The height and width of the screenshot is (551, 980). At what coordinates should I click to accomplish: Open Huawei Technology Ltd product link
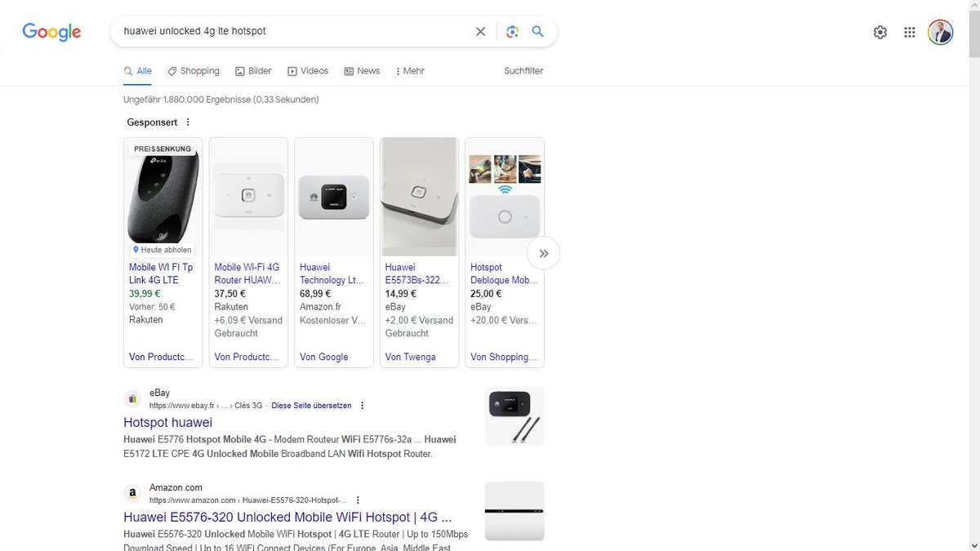click(x=332, y=273)
